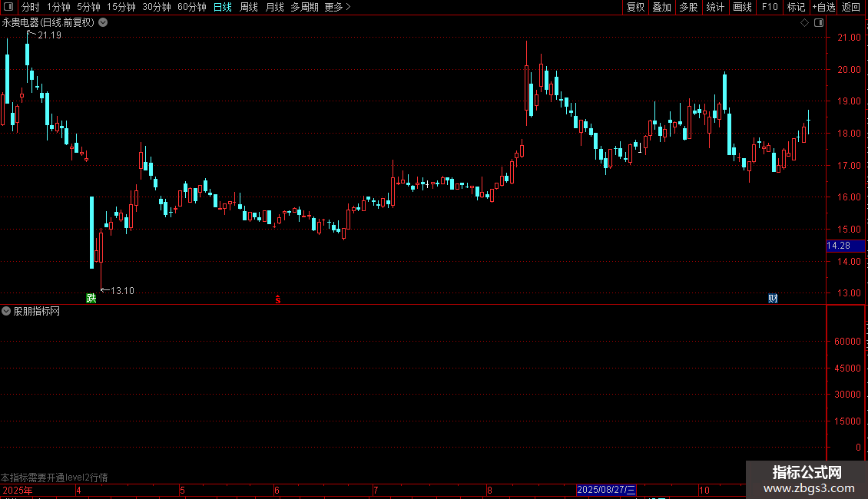868x499 pixels.
Task: Click the red $ marker icon
Action: tap(278, 299)
